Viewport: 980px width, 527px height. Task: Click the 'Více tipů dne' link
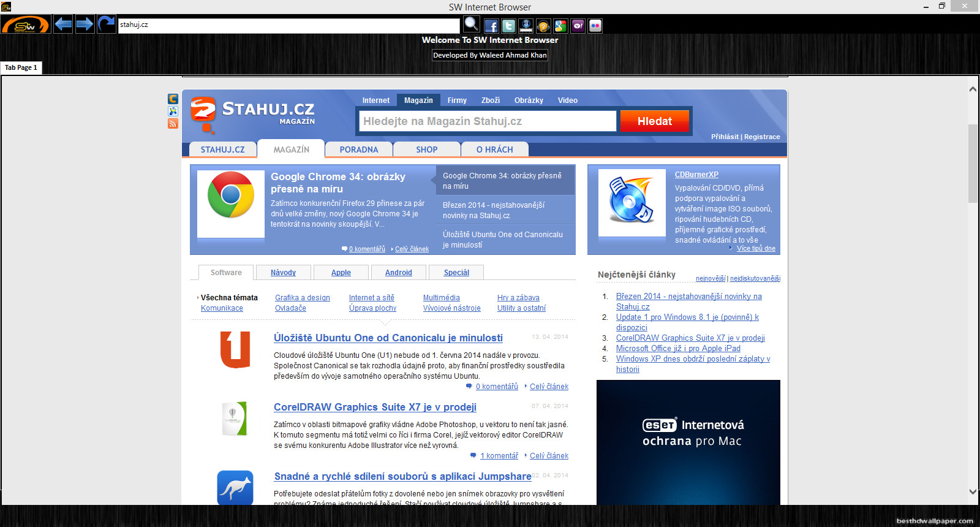click(756, 248)
